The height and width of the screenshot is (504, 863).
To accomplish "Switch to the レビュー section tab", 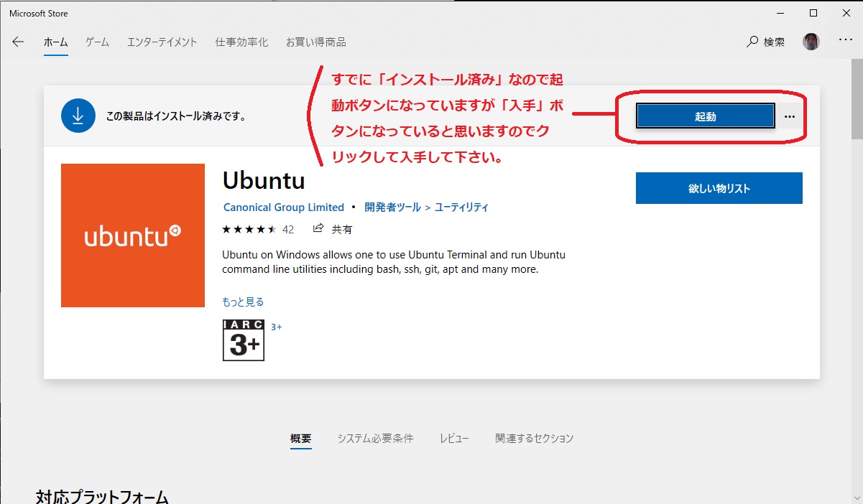I will click(454, 439).
